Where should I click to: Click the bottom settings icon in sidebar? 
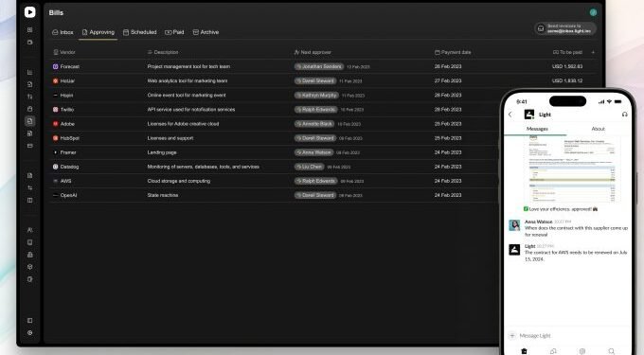(x=29, y=333)
